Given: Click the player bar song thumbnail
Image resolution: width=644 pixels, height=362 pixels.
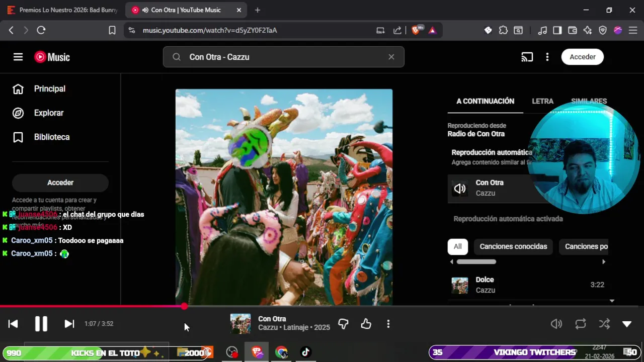Looking at the screenshot, I should tap(240, 324).
